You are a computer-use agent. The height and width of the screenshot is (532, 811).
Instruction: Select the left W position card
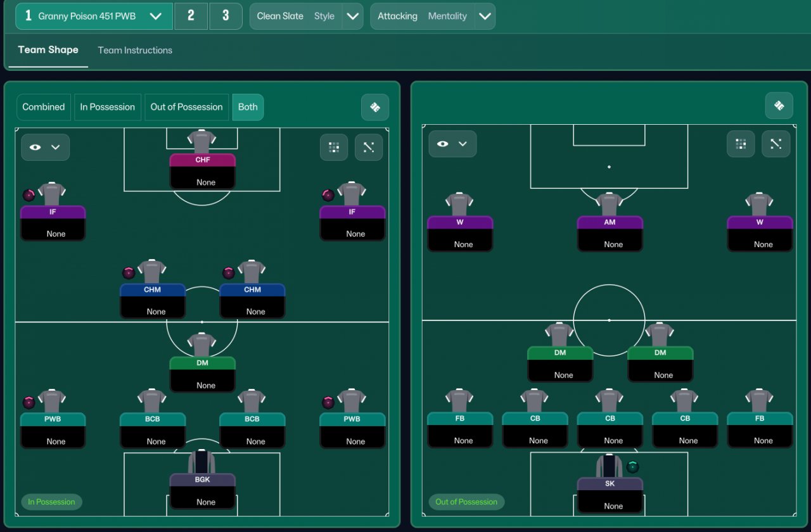click(460, 234)
